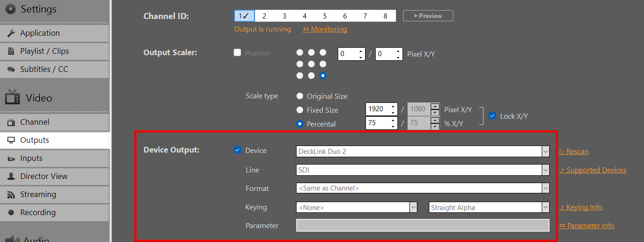Click the Streaming feed icon
This screenshot has height=242, width=644.
pos(12,195)
